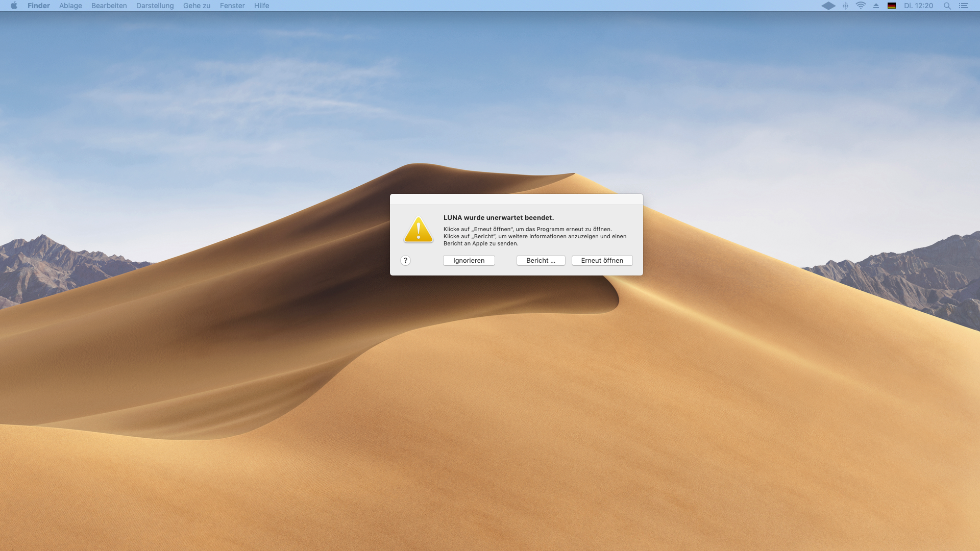Open Notification Center list icon

pyautogui.click(x=963, y=6)
